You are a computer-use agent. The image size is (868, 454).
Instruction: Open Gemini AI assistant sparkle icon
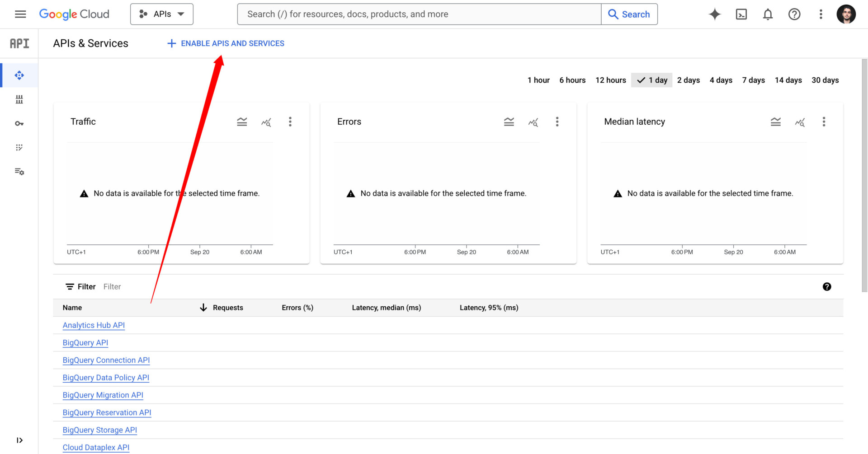[x=714, y=14]
